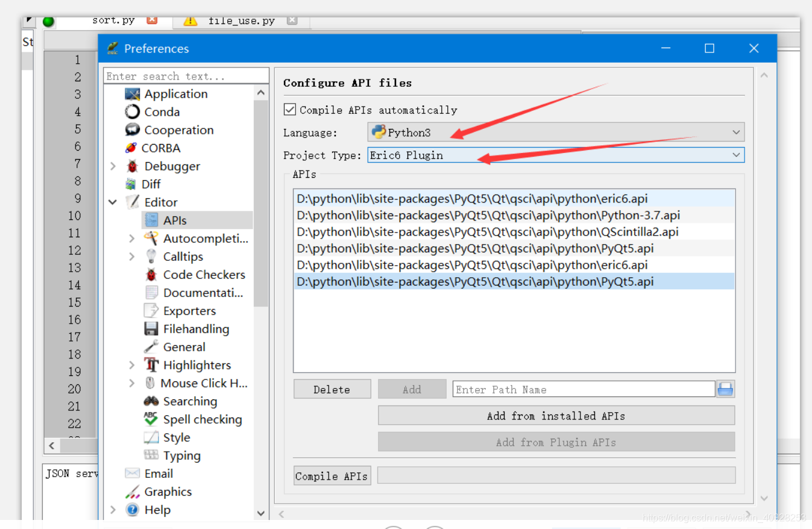
Task: Select the Spell checking tree label
Action: 203,419
